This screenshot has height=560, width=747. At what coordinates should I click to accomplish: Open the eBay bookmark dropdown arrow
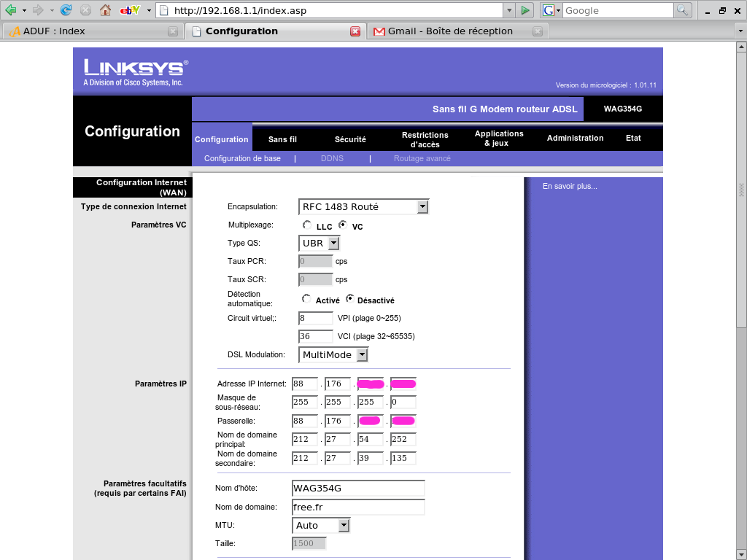coord(149,10)
